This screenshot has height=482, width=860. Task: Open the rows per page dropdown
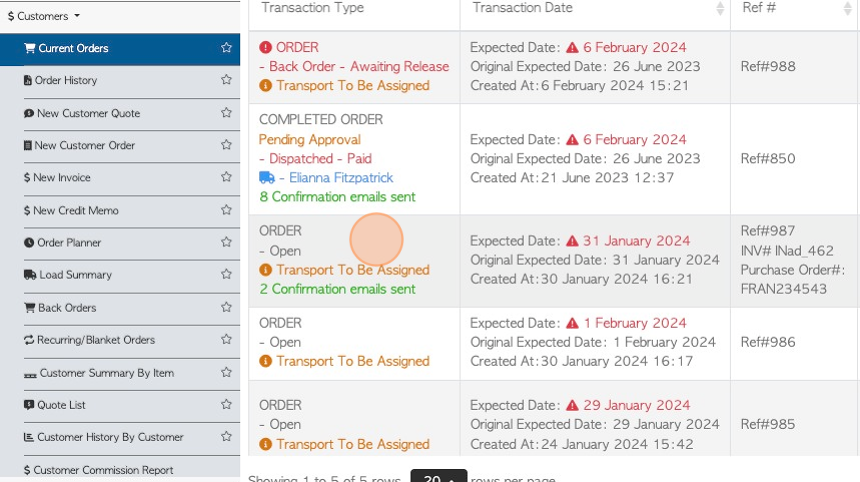click(x=439, y=476)
